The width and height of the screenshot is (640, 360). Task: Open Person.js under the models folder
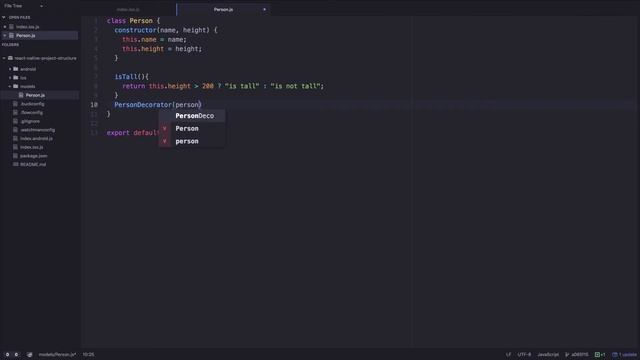pyautogui.click(x=35, y=95)
